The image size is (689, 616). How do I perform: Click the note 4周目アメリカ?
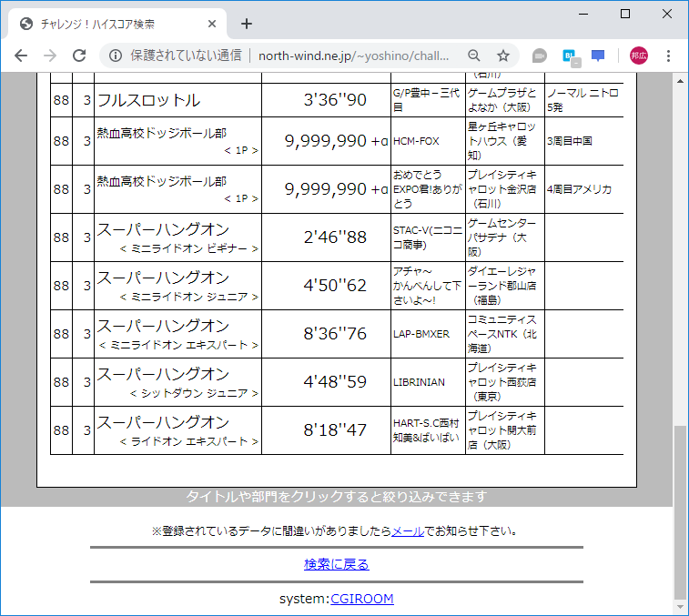point(579,189)
